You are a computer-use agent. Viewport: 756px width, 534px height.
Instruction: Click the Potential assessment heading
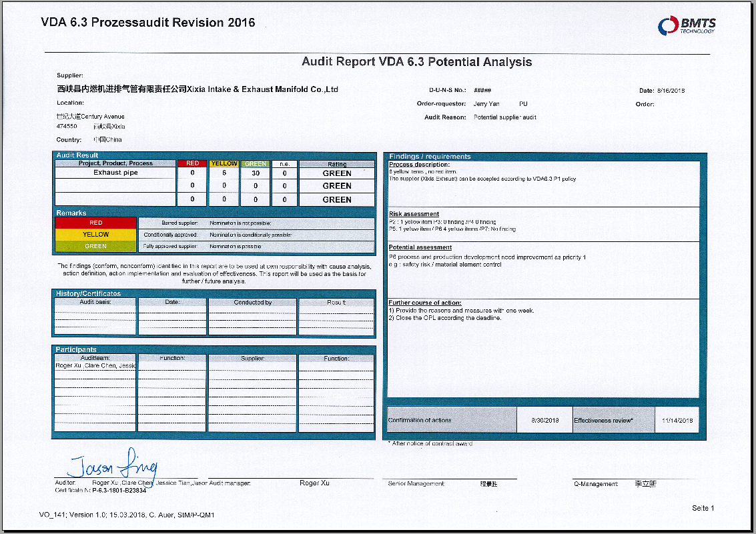point(420,247)
